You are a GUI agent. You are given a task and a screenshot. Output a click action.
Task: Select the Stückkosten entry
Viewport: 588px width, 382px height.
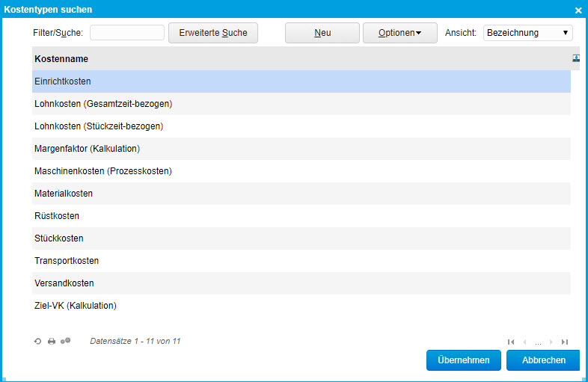[x=301, y=238]
